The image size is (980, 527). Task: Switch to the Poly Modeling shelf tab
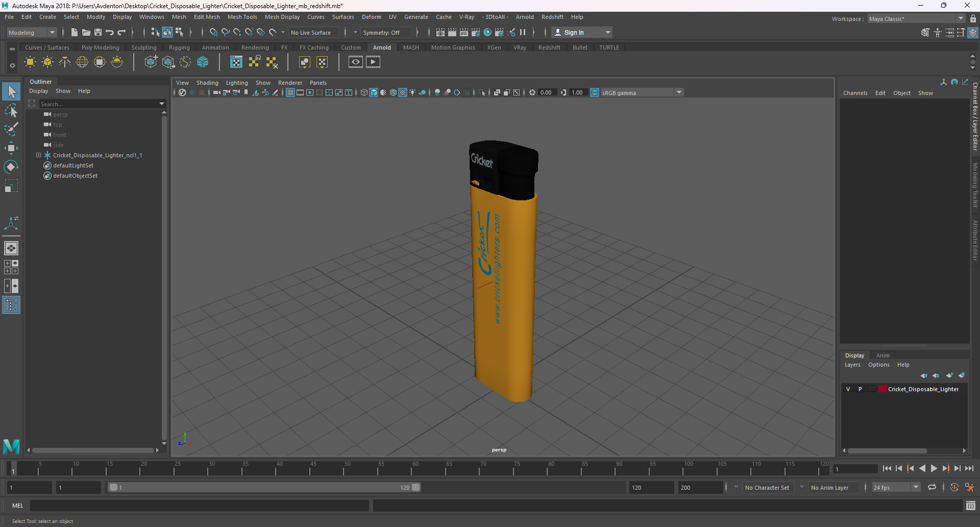[101, 47]
